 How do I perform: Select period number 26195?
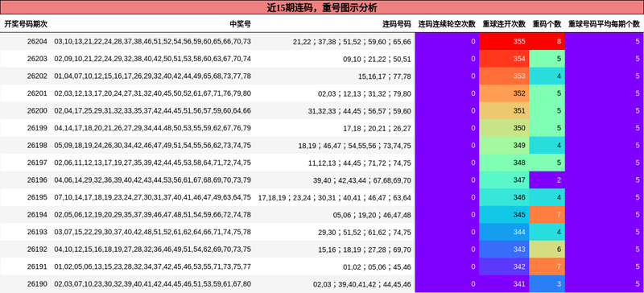coord(37,198)
